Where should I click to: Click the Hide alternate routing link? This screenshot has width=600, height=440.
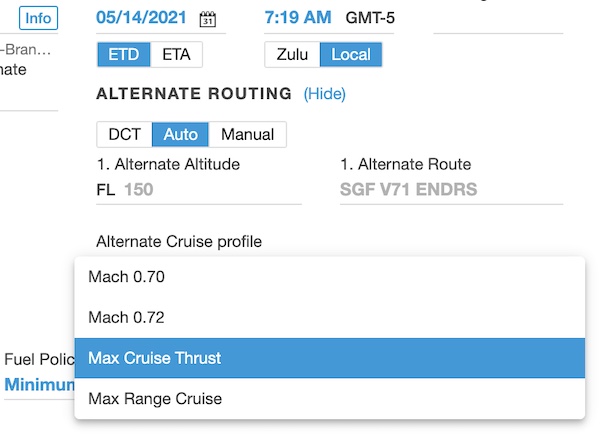324,94
